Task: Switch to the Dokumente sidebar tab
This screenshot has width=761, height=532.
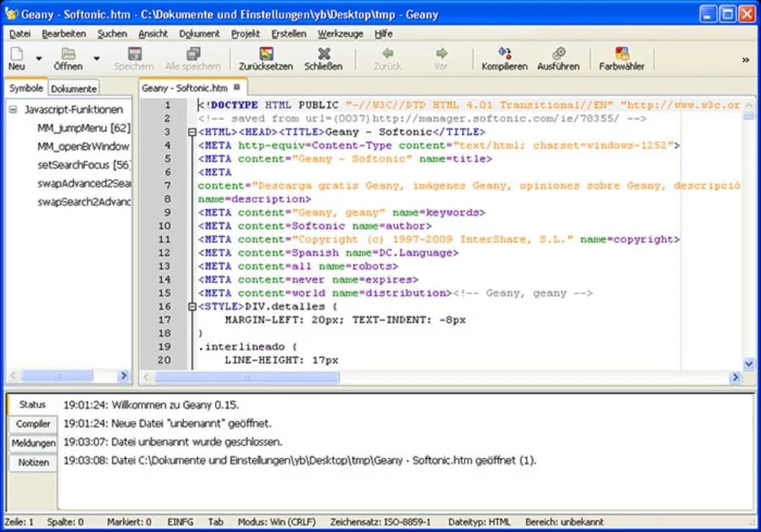Action: [x=74, y=89]
